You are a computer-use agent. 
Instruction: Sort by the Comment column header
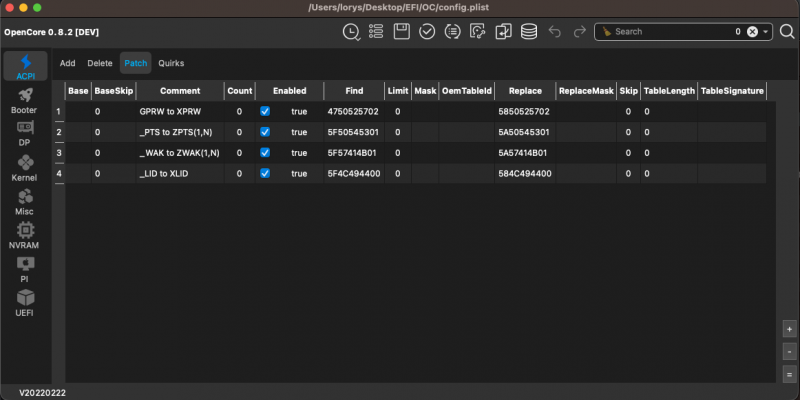click(180, 91)
